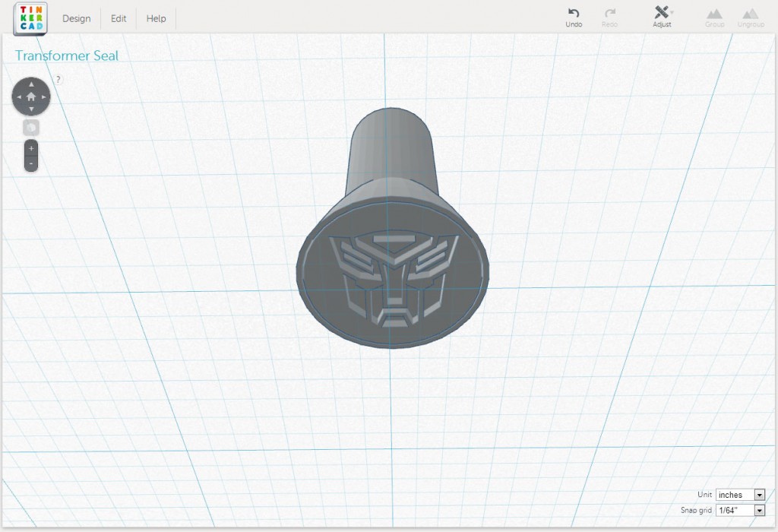The width and height of the screenshot is (778, 532).
Task: Click the Tinkercad logo
Action: click(x=30, y=18)
